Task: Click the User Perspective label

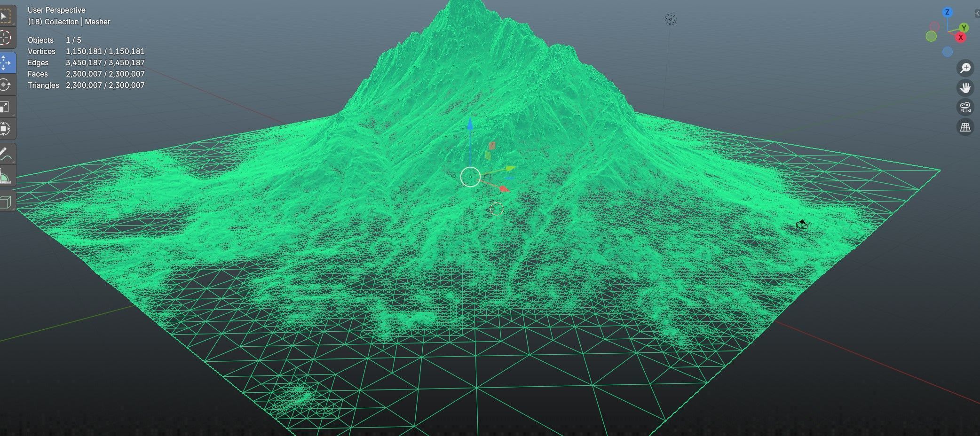Action: click(56, 10)
